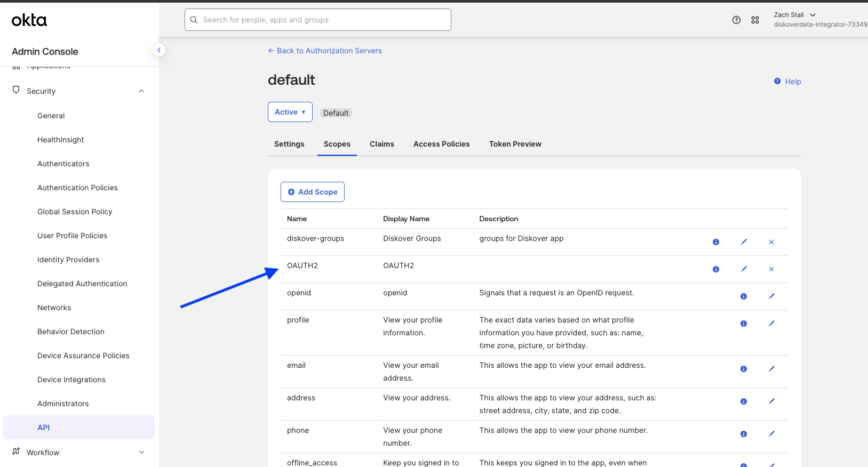Open Identity Providers

pyautogui.click(x=68, y=260)
